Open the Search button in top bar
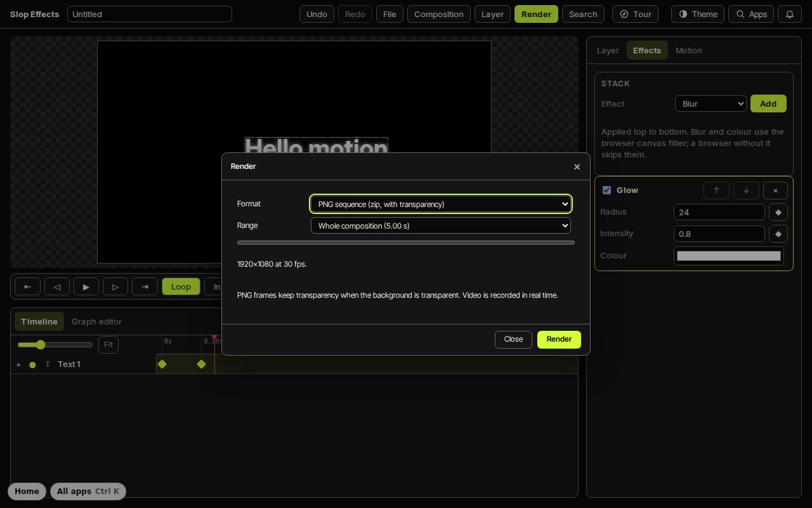This screenshot has width=812, height=508. tap(583, 14)
